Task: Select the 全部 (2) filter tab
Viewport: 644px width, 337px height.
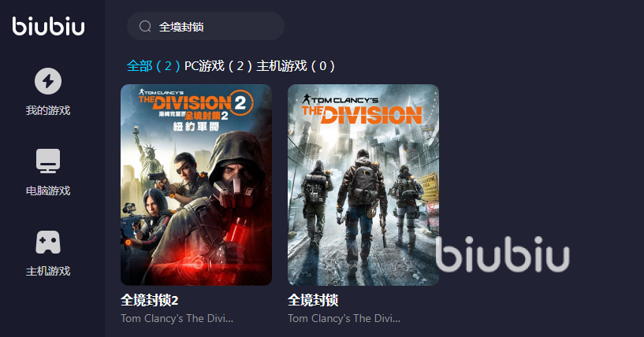Action: point(153,65)
